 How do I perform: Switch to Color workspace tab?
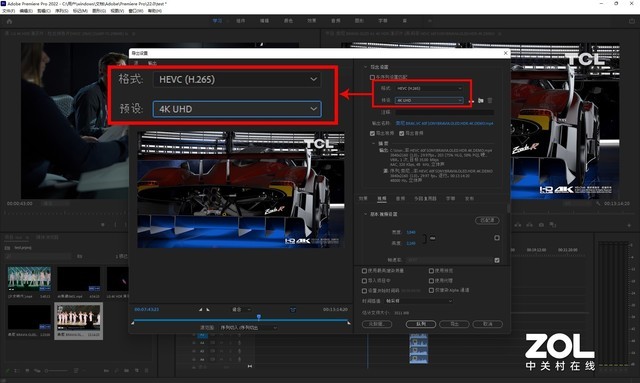click(288, 21)
